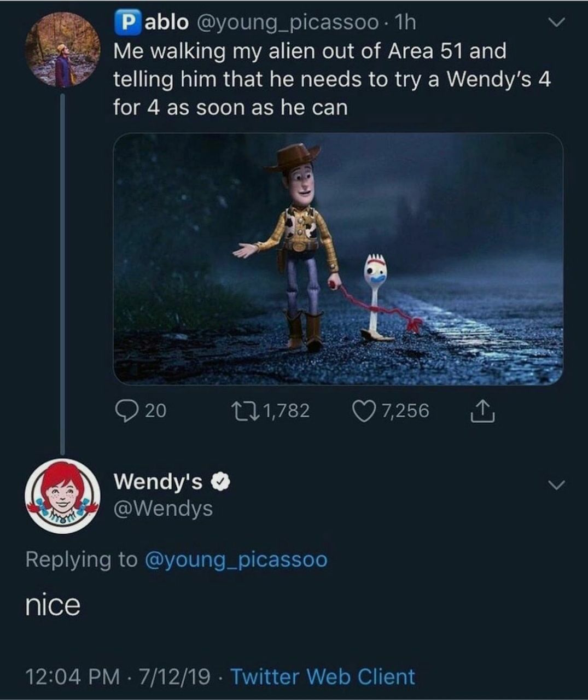The height and width of the screenshot is (700, 588).
Task: Click the 7,256 likes count
Action: [x=405, y=411]
